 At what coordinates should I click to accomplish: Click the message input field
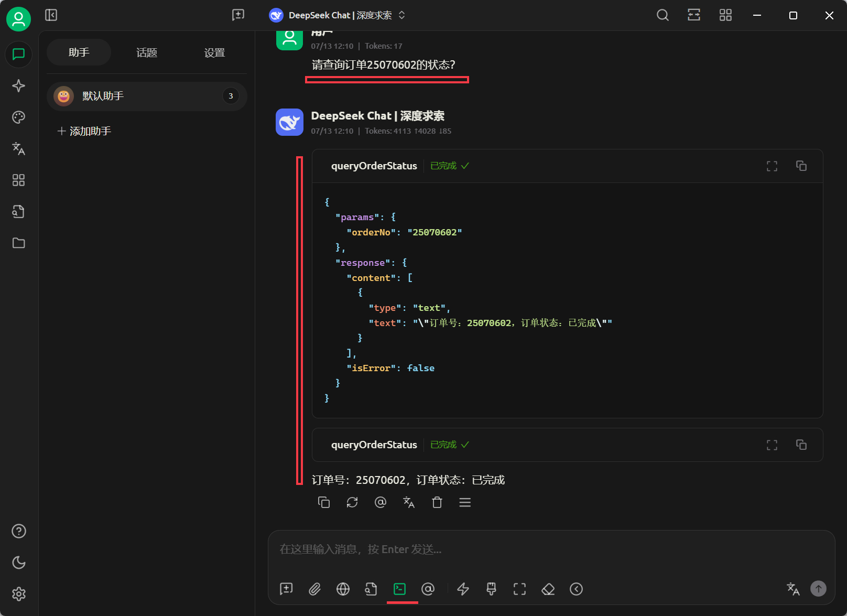point(550,549)
